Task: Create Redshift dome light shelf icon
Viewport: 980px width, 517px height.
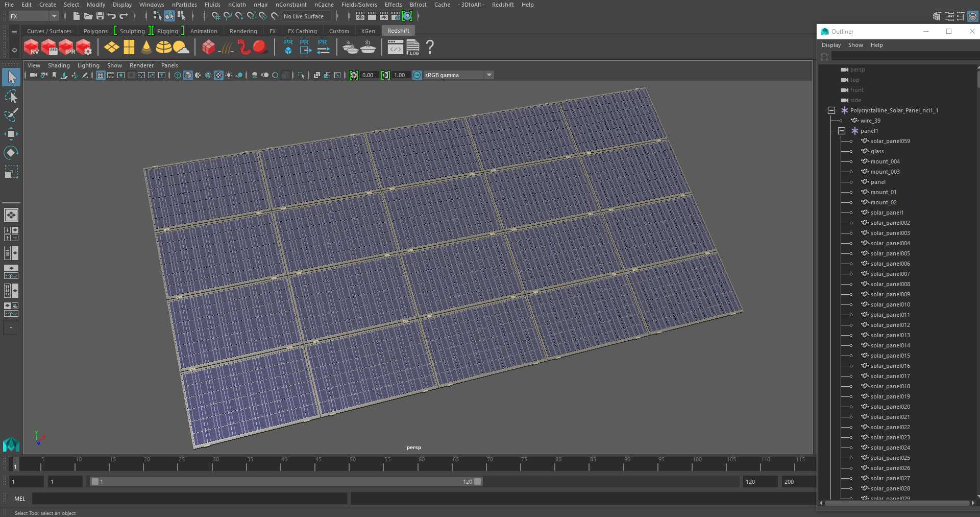Action: [163, 48]
